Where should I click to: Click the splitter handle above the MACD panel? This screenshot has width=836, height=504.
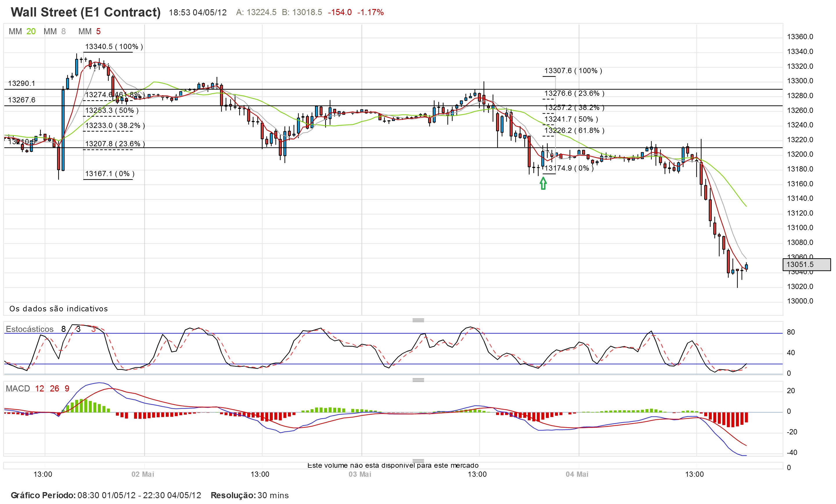tap(418, 380)
